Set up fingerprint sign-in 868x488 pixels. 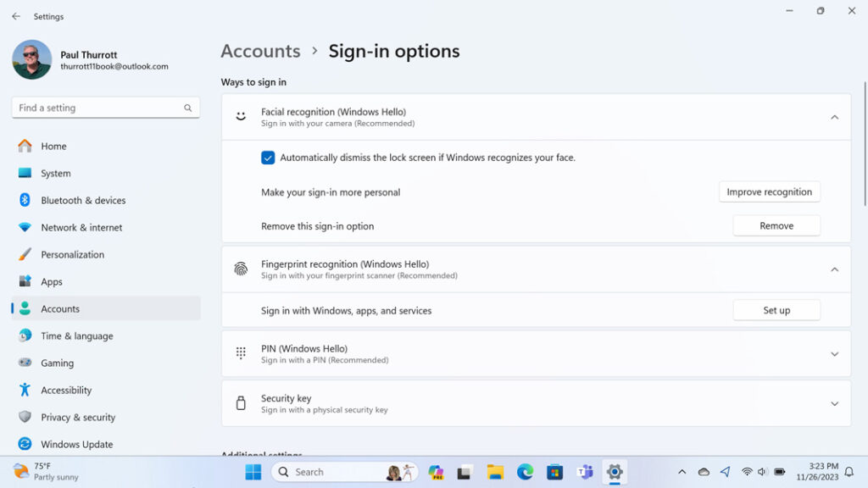coord(776,309)
